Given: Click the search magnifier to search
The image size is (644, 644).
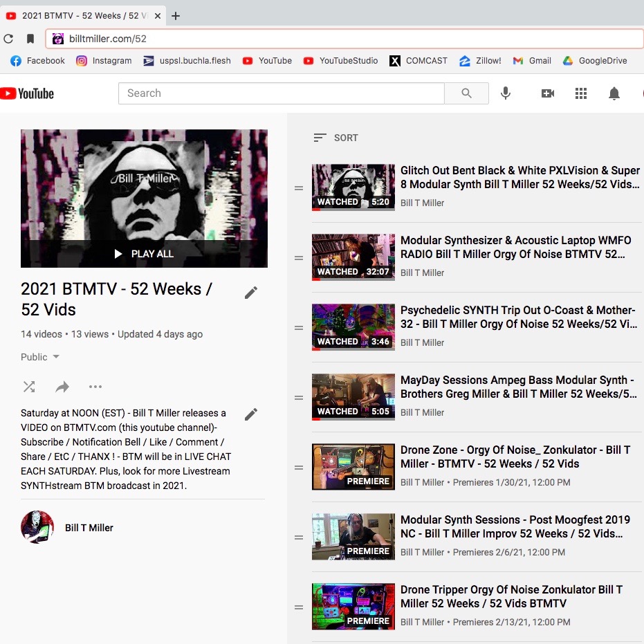Looking at the screenshot, I should click(466, 93).
